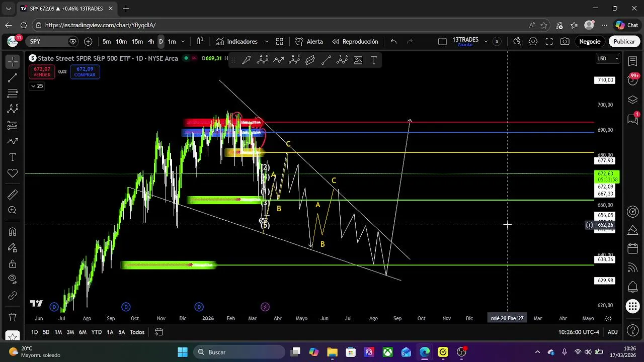Expand the collapsed indicators legend showing 25
Viewport: 644px width, 362px height.
coord(37,86)
